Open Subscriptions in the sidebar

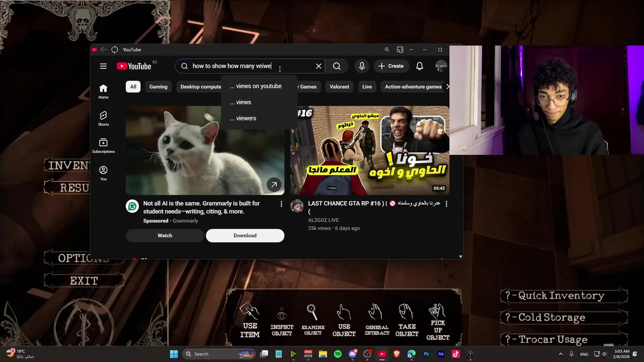point(103,146)
